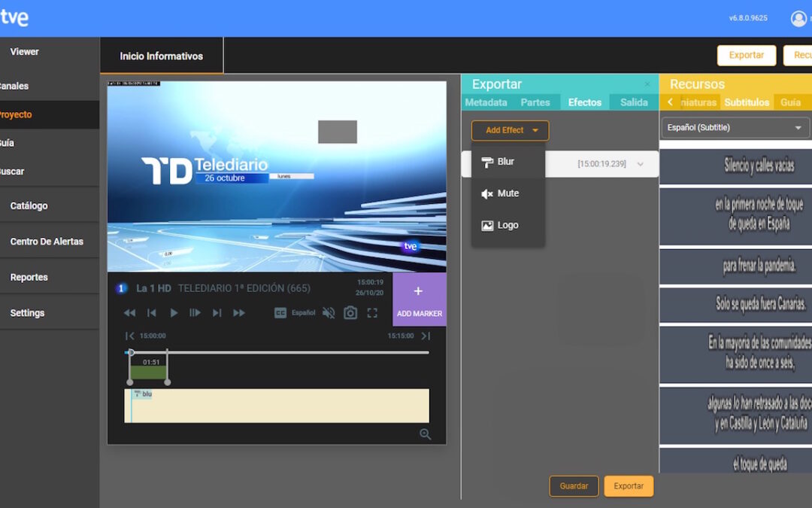
Task: Take a snapshot with camera icon
Action: coord(350,312)
